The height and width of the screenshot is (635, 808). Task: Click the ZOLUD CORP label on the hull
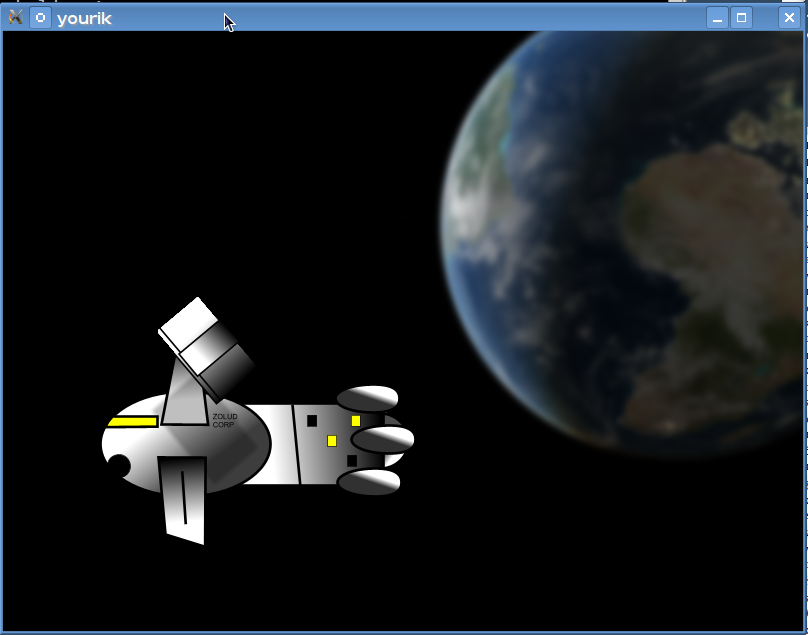[225, 420]
